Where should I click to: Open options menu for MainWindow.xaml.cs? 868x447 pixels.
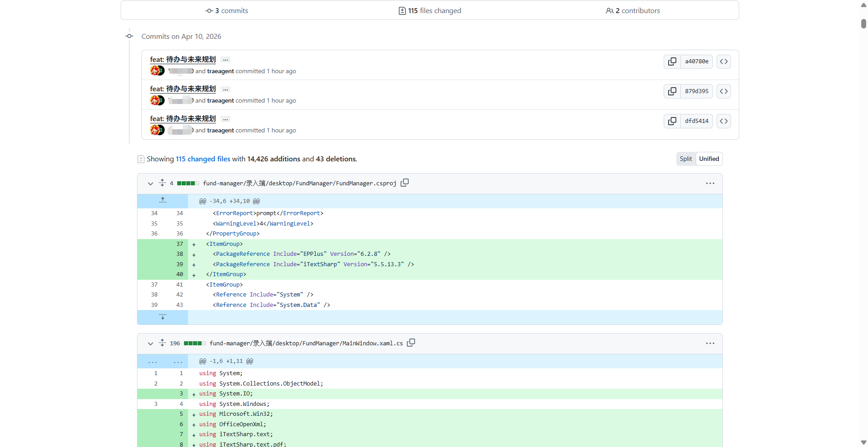pyautogui.click(x=710, y=343)
